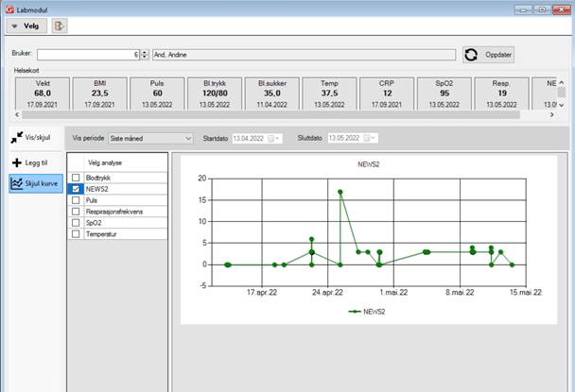575x392 pixels.
Task: Uncheck the NEWS2 analysis checkbox
Action: (x=76, y=189)
